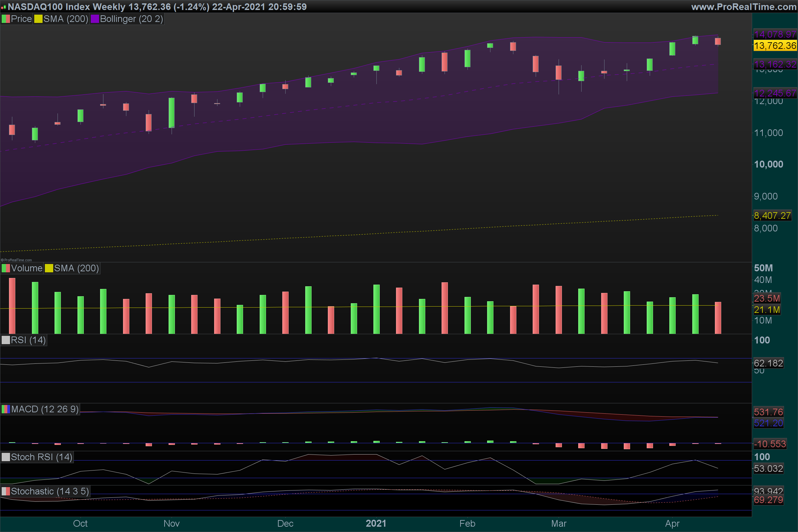The image size is (798, 532).
Task: Click the Volume SMA (200) label
Action: tap(76, 268)
